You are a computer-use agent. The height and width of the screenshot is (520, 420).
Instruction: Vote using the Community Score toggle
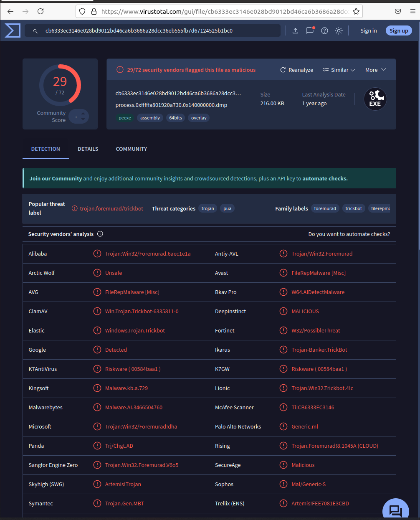(79, 117)
